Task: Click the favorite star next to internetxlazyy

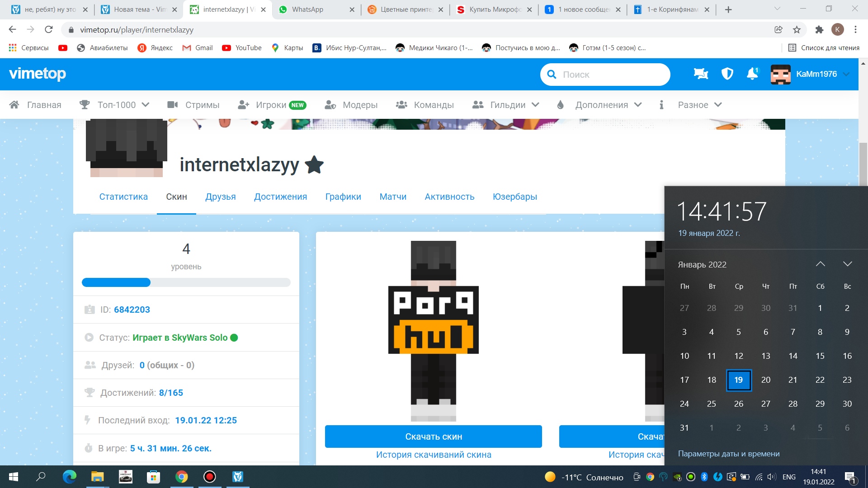Action: tap(314, 165)
